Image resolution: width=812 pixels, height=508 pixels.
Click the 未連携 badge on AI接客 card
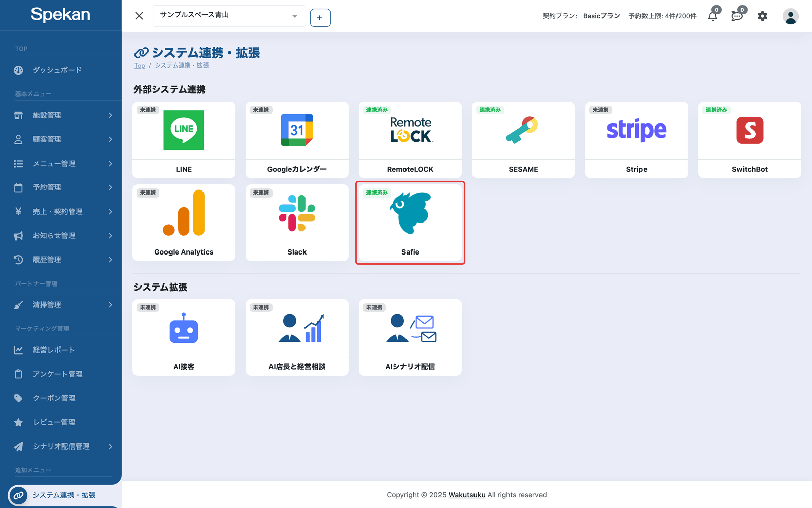coord(148,307)
